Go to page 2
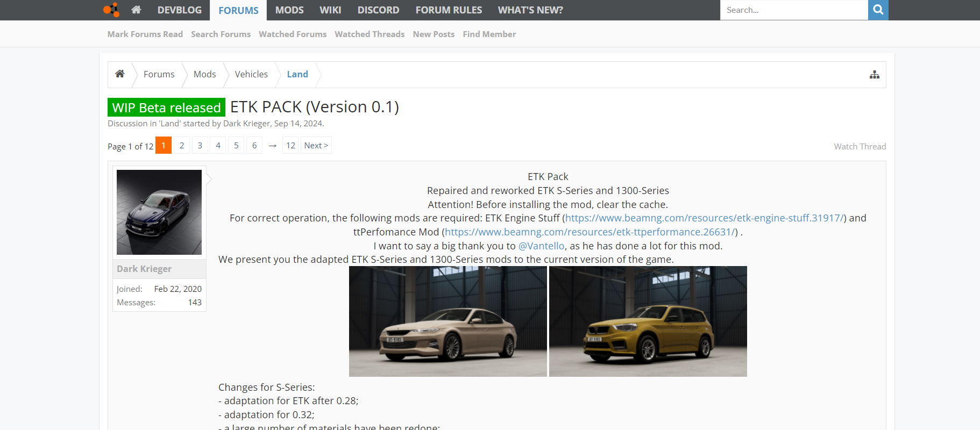980x430 pixels. point(182,145)
